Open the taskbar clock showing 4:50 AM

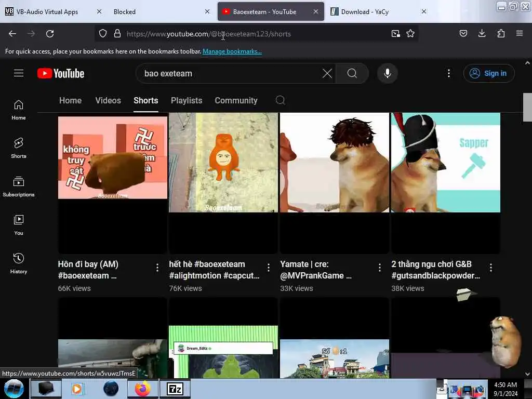pos(505,389)
